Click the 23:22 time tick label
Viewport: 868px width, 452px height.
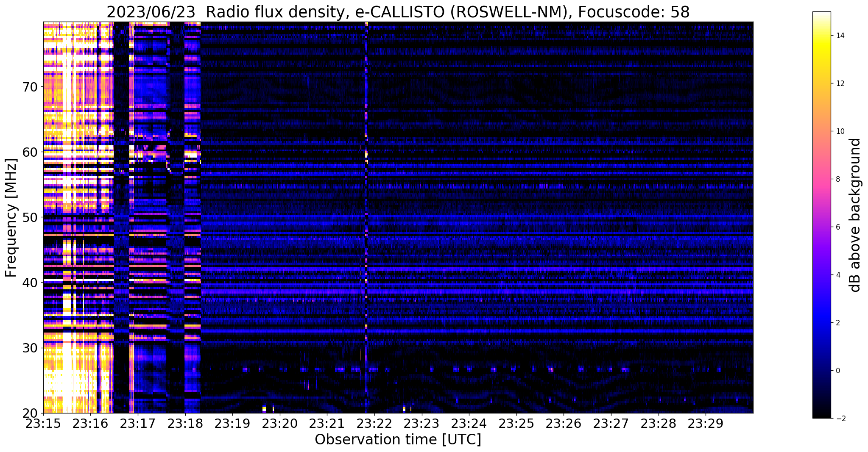point(374,423)
